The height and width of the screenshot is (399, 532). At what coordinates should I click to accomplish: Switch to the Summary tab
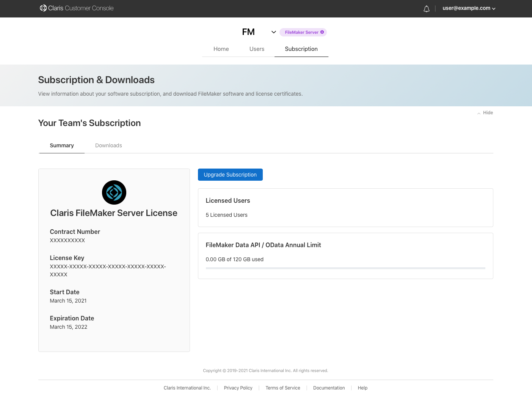(62, 145)
